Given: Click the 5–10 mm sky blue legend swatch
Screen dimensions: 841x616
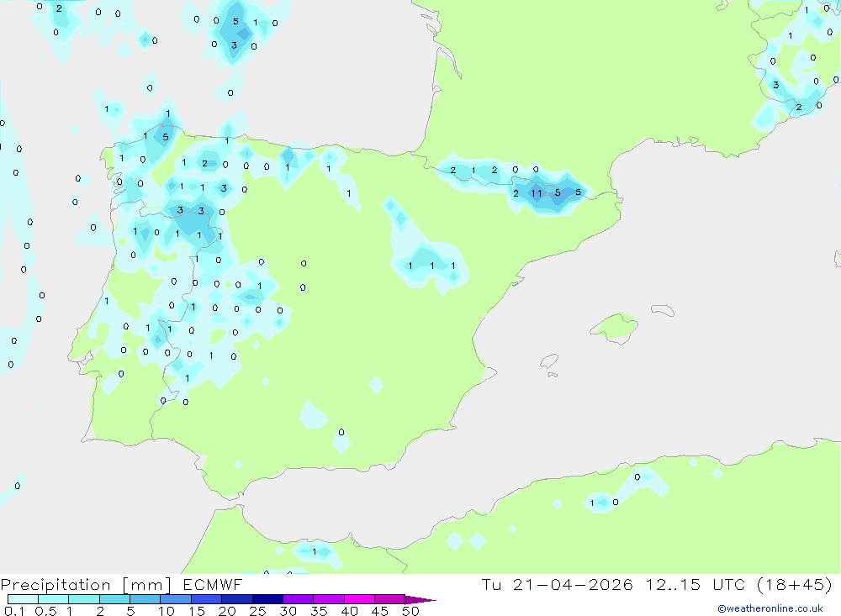Looking at the screenshot, I should [x=145, y=599].
